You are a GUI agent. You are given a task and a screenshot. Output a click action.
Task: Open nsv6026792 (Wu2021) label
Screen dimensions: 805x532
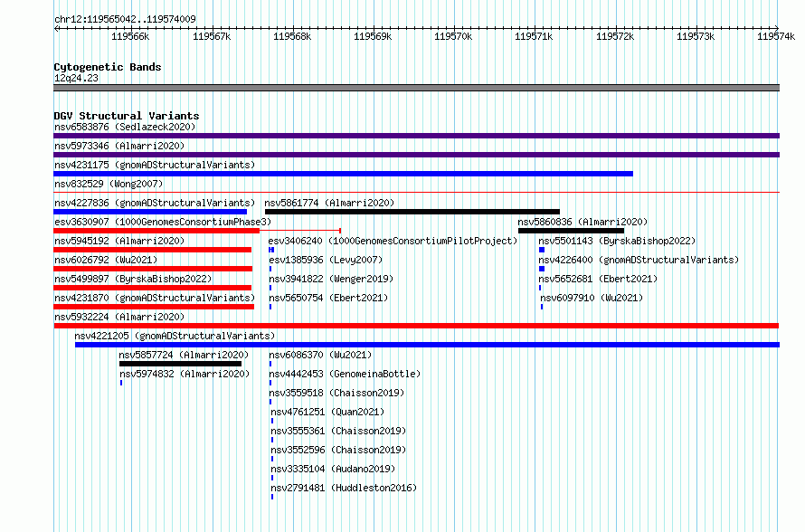tap(106, 260)
